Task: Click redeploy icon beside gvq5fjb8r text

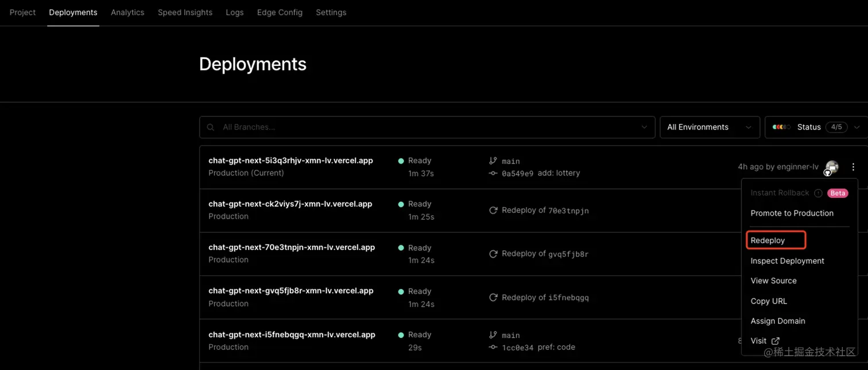Action: tap(493, 254)
